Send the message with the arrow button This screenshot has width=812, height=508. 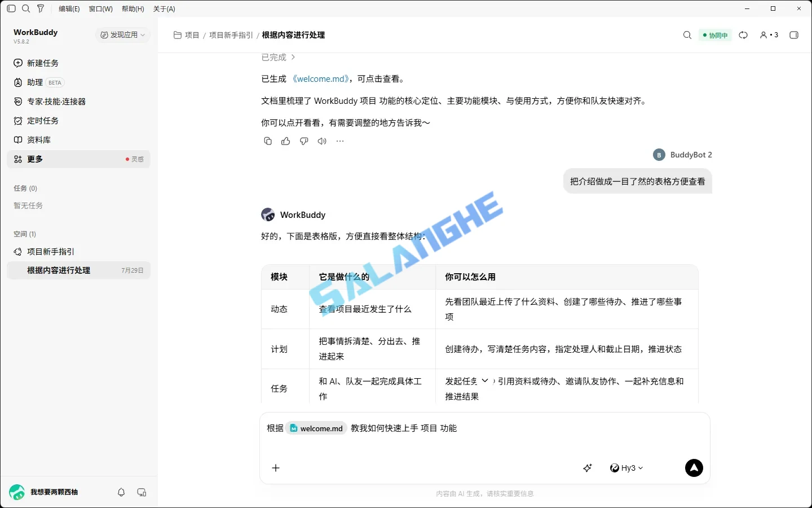[694, 468]
